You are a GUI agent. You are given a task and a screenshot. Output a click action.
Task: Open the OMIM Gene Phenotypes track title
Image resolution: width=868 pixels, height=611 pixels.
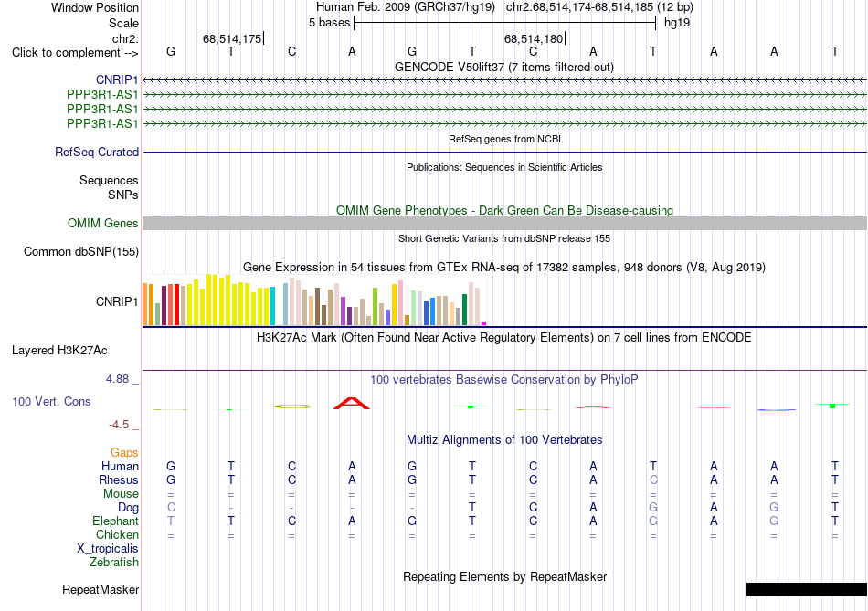505,211
